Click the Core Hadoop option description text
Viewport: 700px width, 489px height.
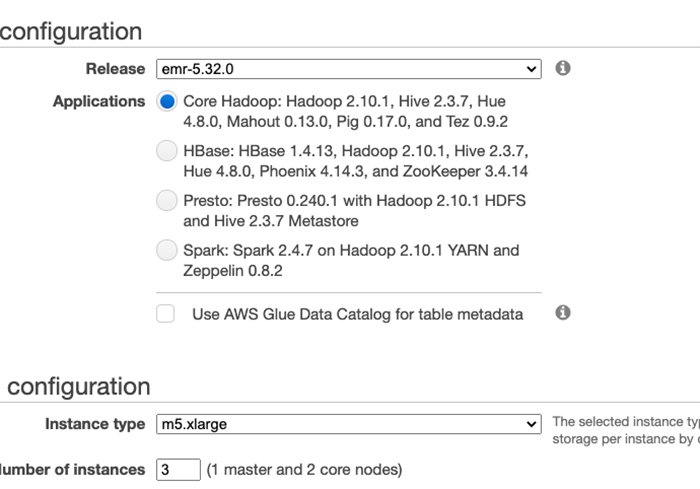click(345, 112)
